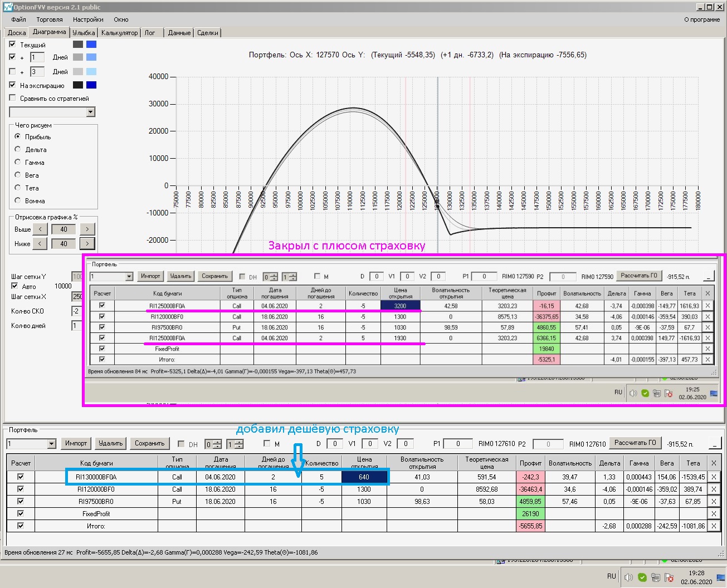Enable the Сравнить со стратегией checkbox

12,98
